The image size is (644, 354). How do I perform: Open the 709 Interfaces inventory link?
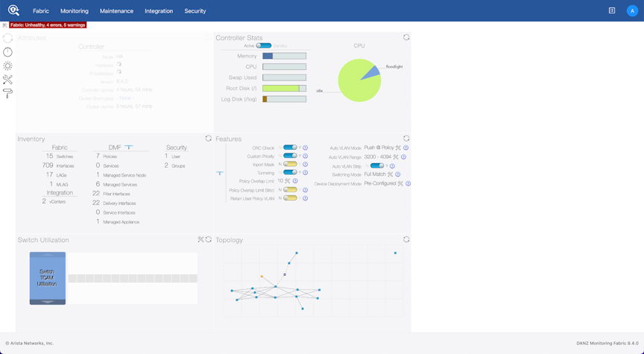point(58,165)
